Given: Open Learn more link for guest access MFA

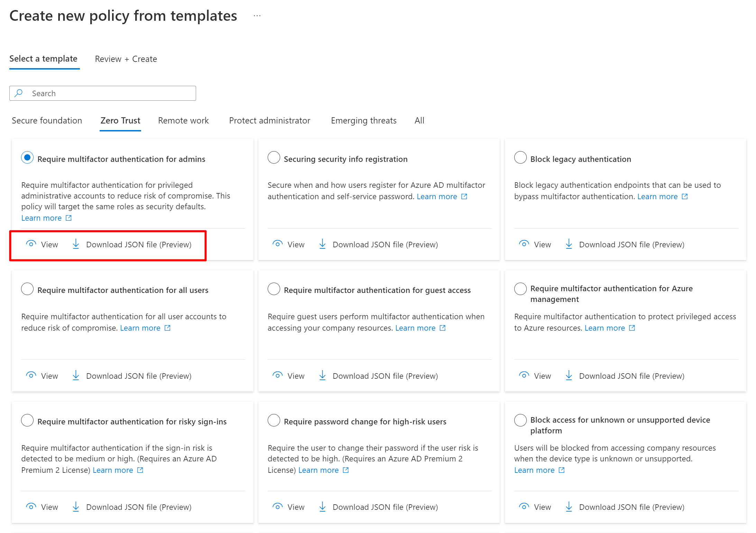Looking at the screenshot, I should click(415, 328).
